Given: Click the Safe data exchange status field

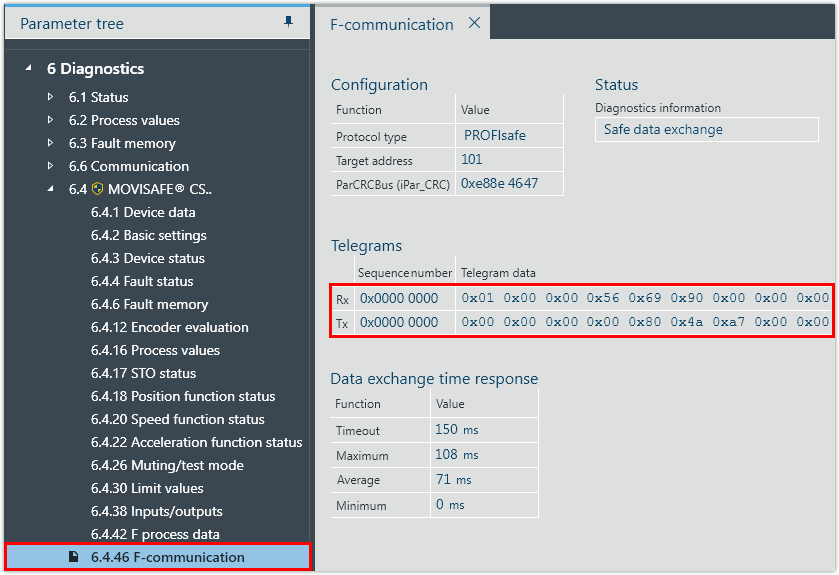Looking at the screenshot, I should pyautogui.click(x=706, y=130).
